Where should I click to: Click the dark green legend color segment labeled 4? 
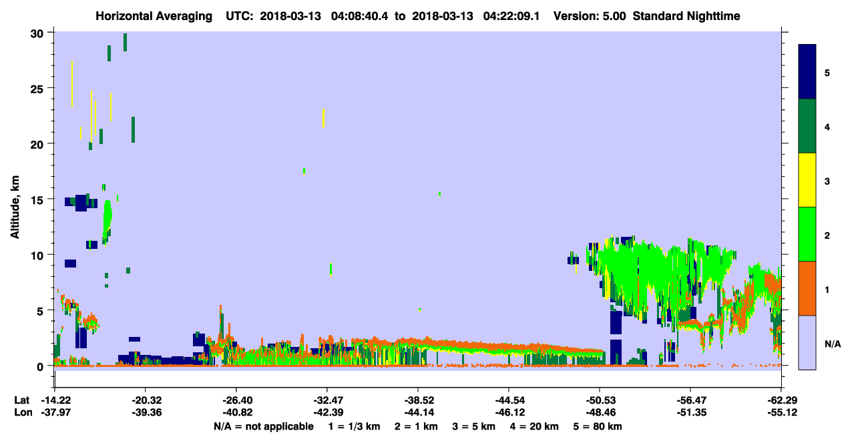[x=807, y=126]
